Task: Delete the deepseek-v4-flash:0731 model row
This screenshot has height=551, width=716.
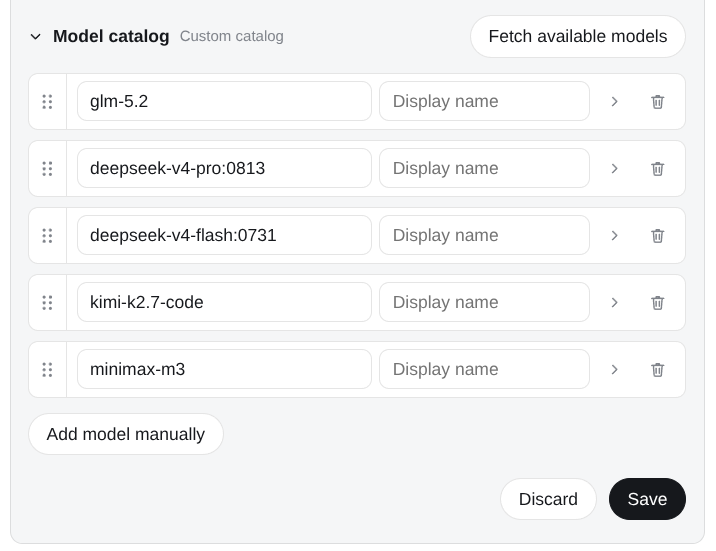Action: pos(657,236)
